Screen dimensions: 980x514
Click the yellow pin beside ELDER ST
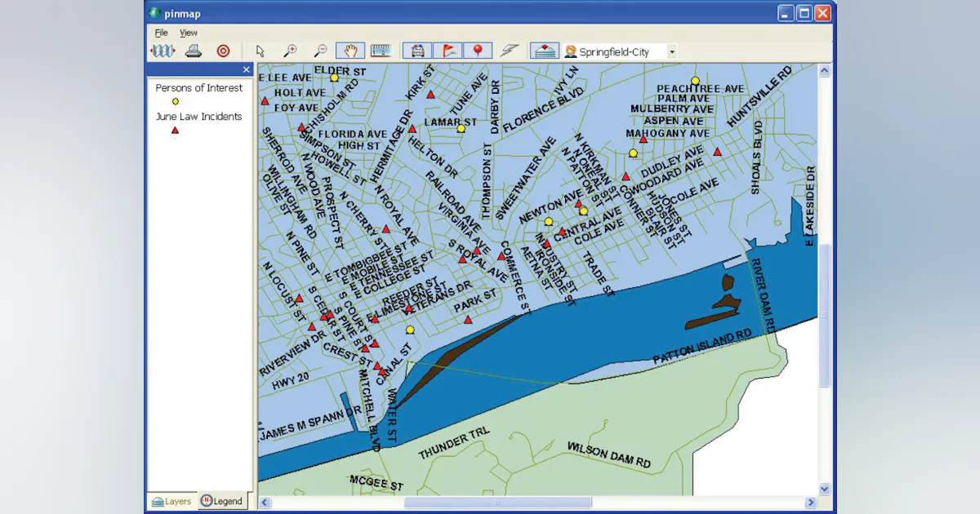point(334,78)
